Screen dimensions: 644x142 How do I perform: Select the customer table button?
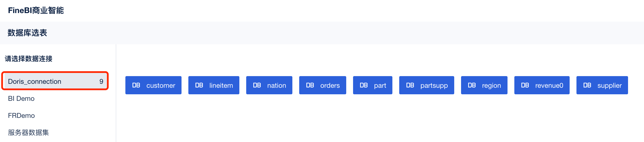tap(153, 85)
